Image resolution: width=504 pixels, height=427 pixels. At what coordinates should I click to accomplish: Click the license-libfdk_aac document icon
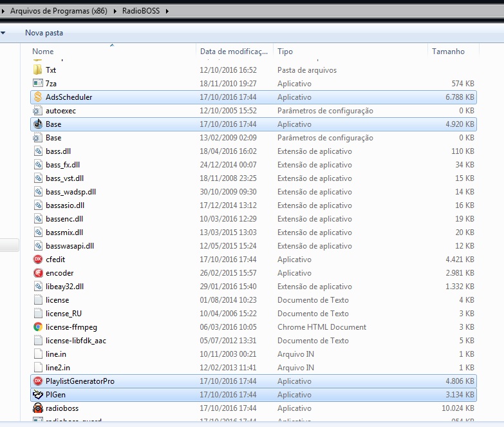click(38, 340)
